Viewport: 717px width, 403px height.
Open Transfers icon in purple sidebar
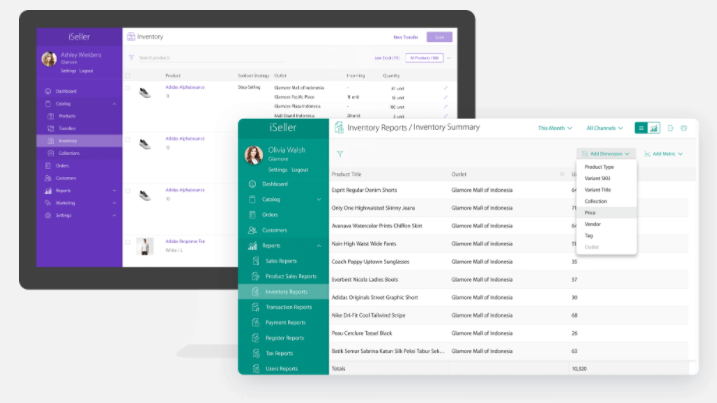point(51,129)
